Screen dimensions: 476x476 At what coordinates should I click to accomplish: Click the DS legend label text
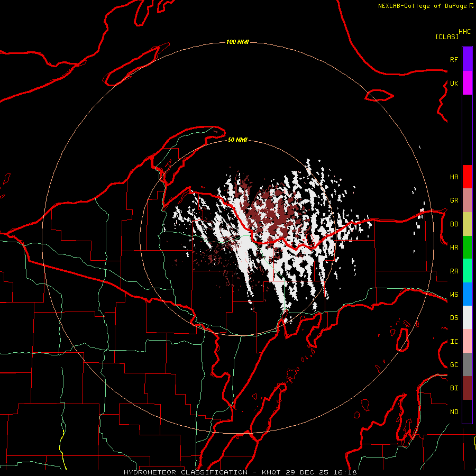tap(454, 318)
